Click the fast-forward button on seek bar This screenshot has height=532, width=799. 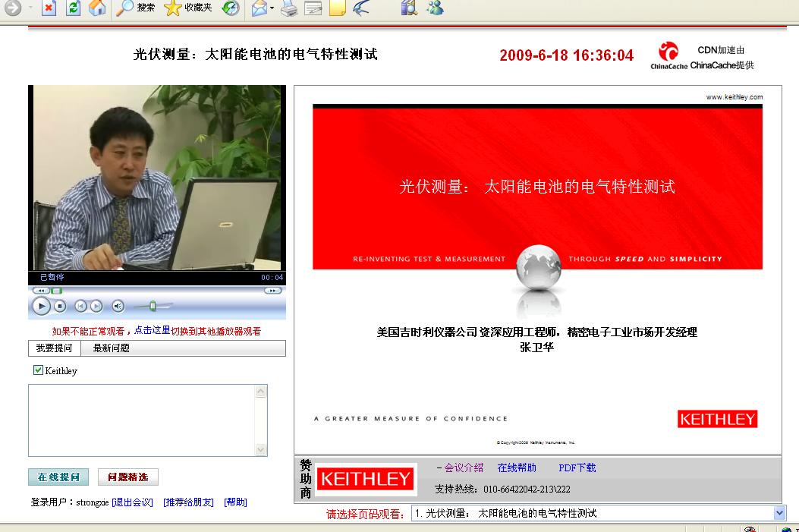[x=272, y=291]
